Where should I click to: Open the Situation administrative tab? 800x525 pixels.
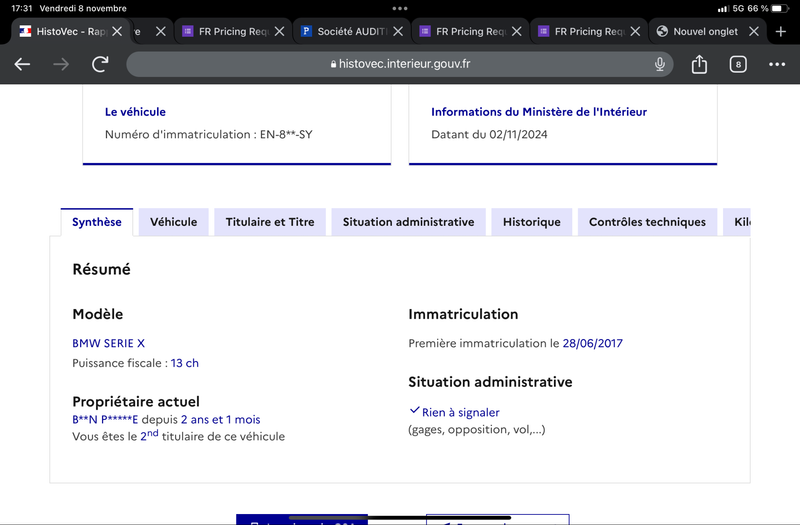tap(408, 222)
